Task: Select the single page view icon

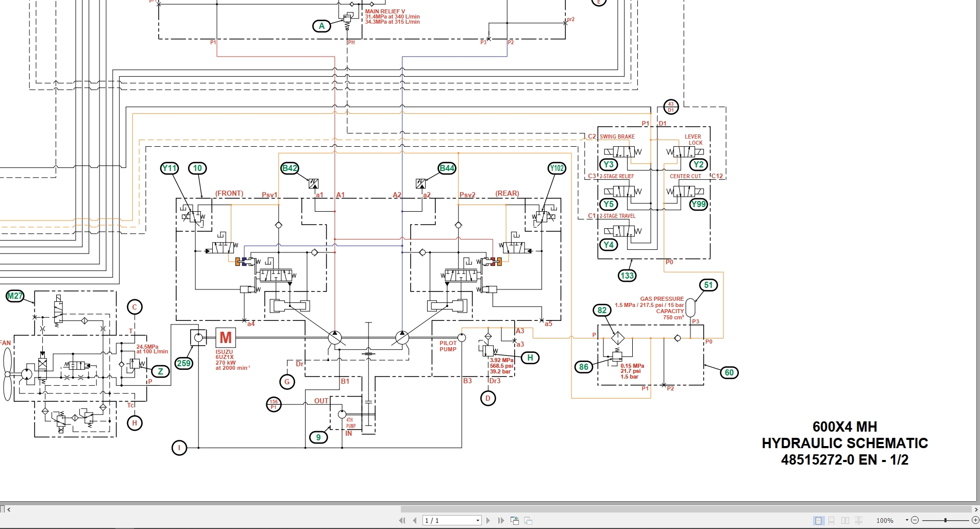Action: (818, 520)
